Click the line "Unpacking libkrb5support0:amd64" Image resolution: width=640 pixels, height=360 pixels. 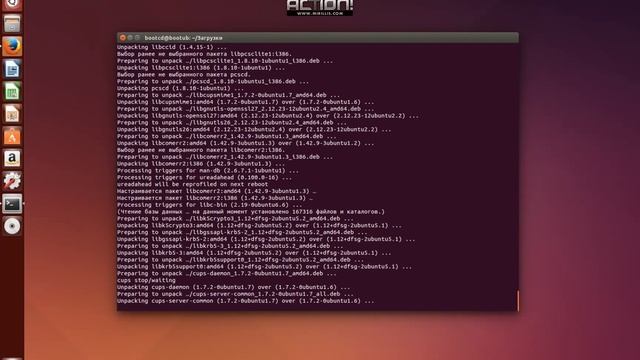[x=264, y=267]
